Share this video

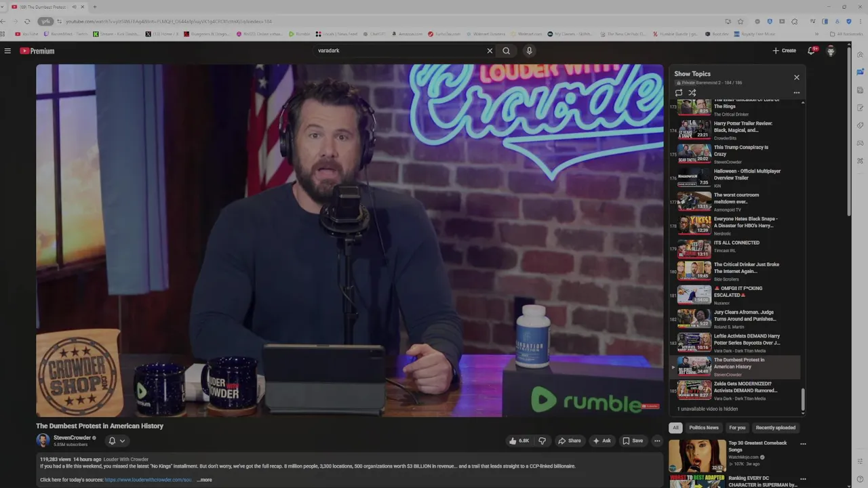tap(570, 441)
